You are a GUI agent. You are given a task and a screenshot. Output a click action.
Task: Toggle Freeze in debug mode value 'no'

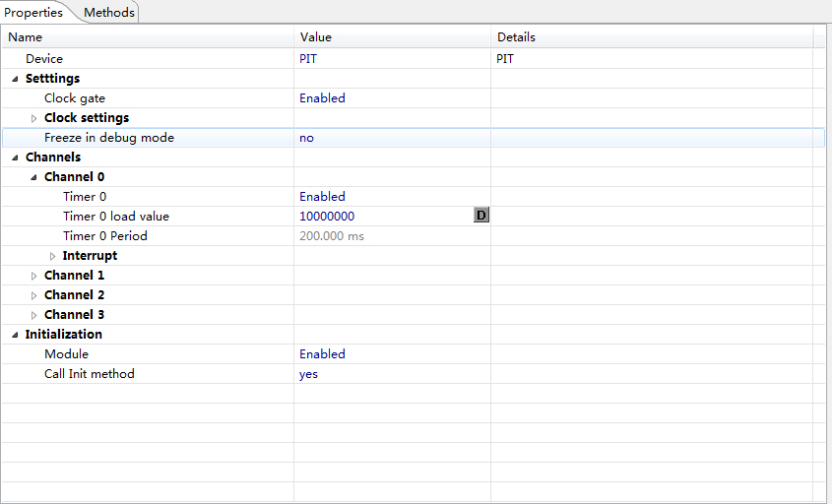(x=306, y=138)
